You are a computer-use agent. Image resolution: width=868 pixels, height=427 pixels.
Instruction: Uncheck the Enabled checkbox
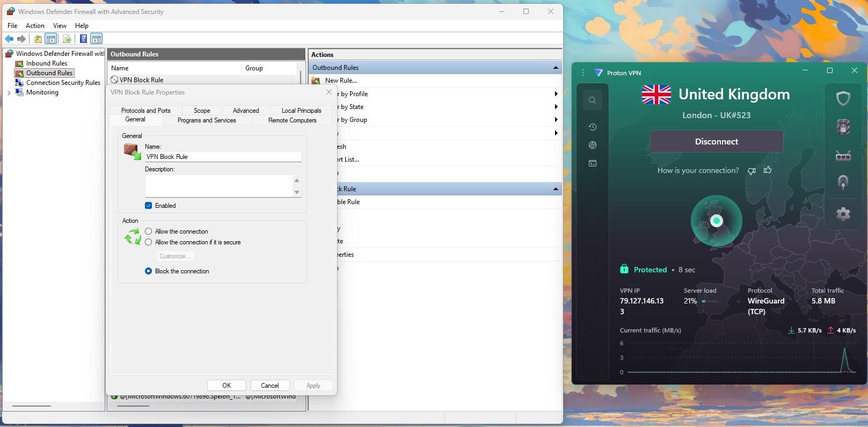tap(149, 206)
